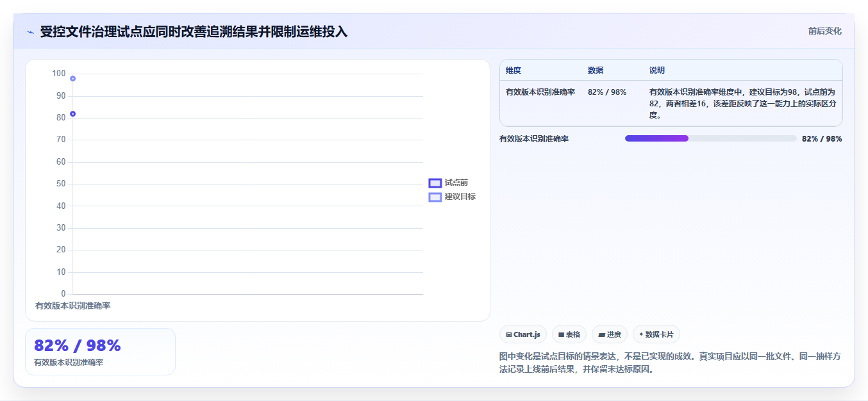Screen dimensions: 868x401
Task: Click the 试点前 data point at 82
Action: click(73, 114)
